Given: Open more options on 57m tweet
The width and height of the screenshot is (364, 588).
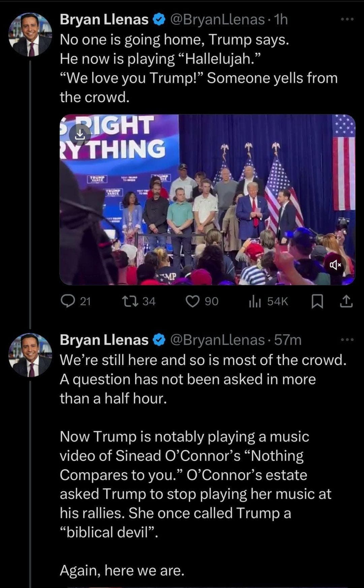Looking at the screenshot, I should click(x=347, y=340).
